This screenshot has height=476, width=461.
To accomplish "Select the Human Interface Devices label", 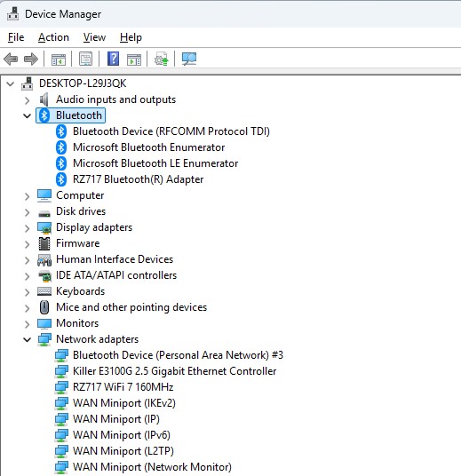I will coord(115,259).
